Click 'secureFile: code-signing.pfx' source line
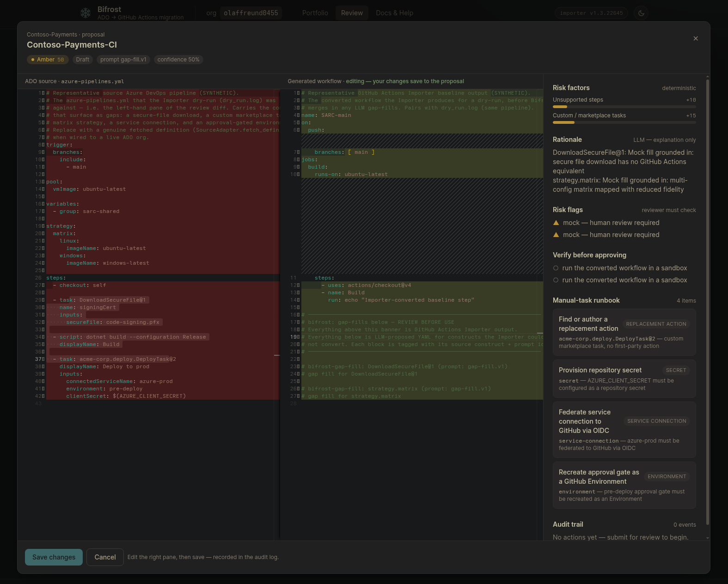This screenshot has height=584, width=728. (x=113, y=322)
